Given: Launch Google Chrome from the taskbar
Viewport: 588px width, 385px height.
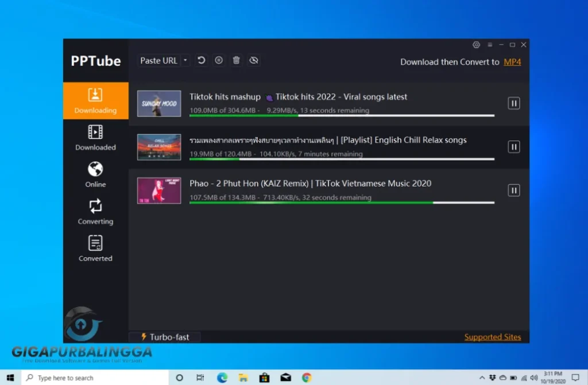Looking at the screenshot, I should point(307,378).
